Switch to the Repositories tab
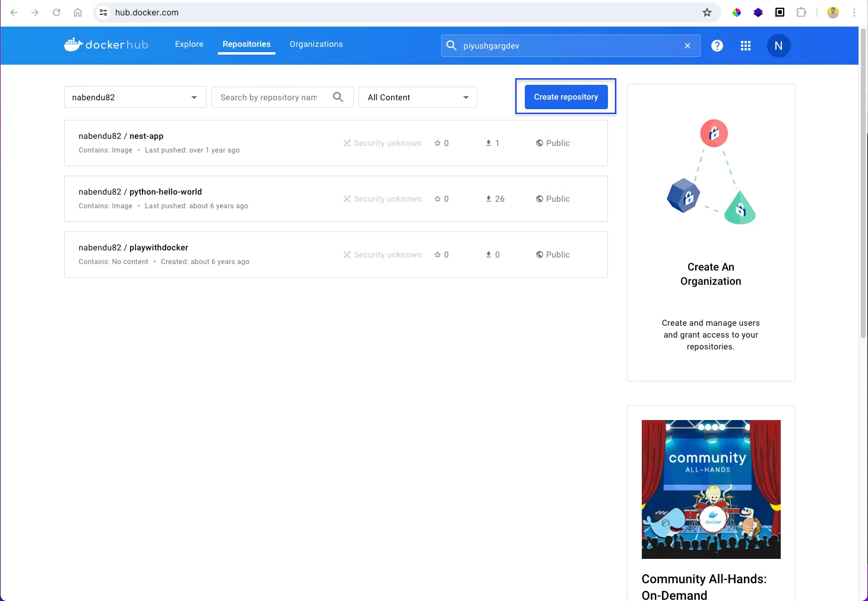Image resolution: width=868 pixels, height=601 pixels. point(246,44)
